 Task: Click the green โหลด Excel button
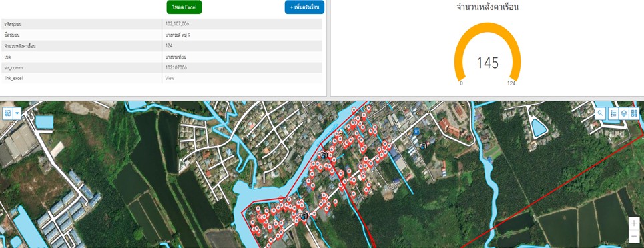tap(184, 7)
